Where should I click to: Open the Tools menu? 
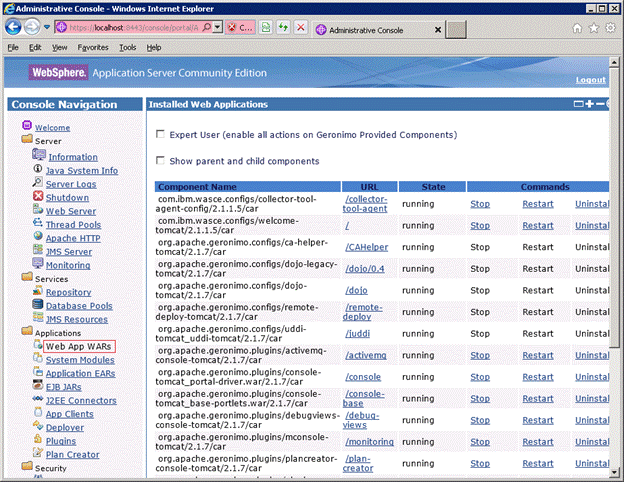pos(128,47)
